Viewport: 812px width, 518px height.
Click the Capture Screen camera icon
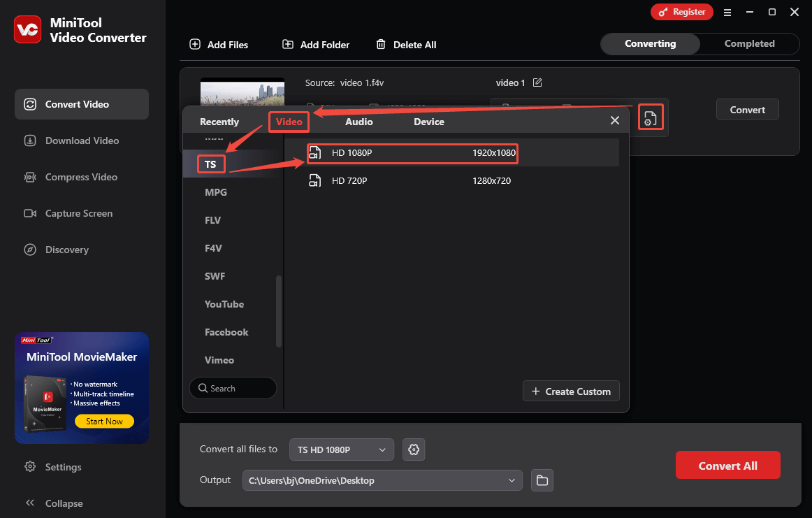point(30,213)
